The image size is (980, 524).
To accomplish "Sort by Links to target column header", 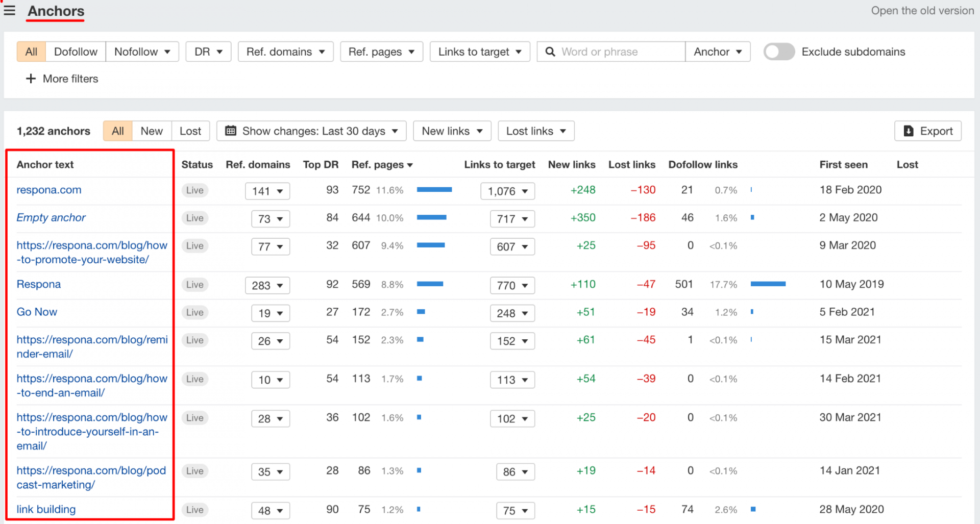I will 499,164.
